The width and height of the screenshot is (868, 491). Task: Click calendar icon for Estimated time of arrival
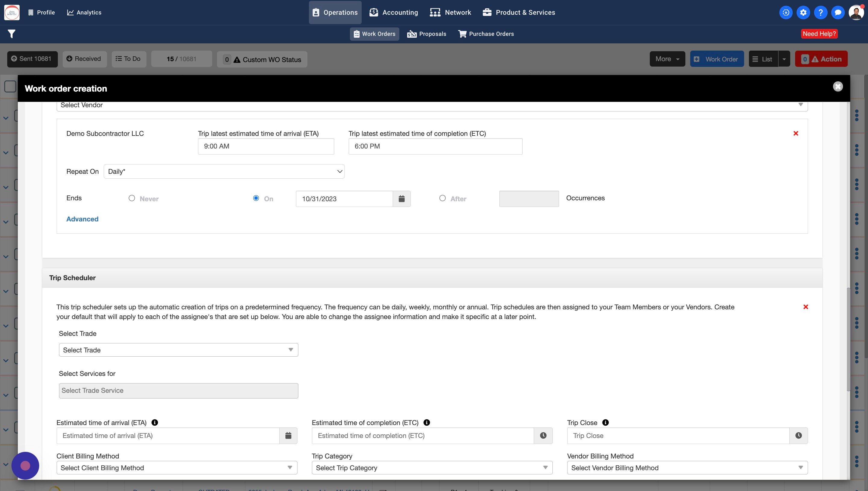[x=288, y=436]
